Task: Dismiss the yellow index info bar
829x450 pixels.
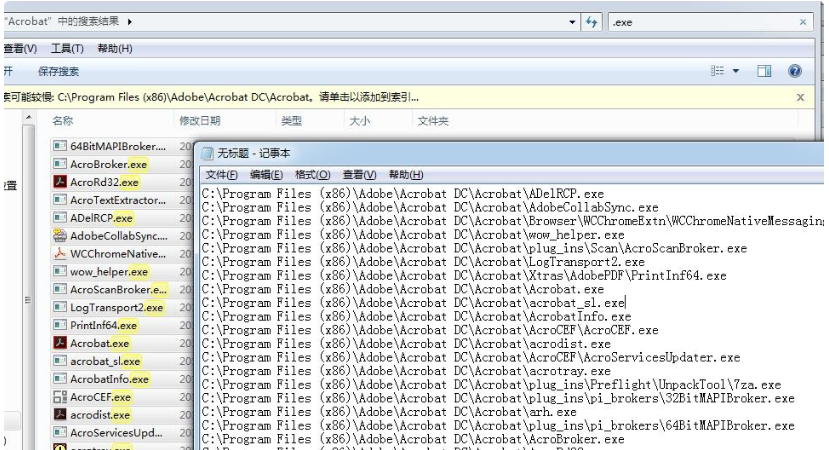Action: 800,97
